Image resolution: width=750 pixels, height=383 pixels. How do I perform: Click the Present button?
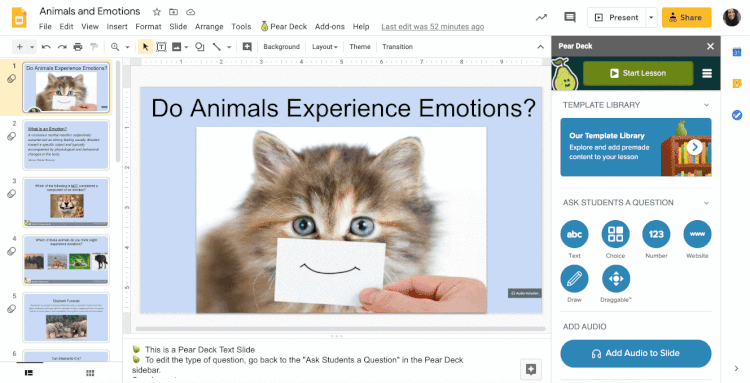click(x=617, y=18)
